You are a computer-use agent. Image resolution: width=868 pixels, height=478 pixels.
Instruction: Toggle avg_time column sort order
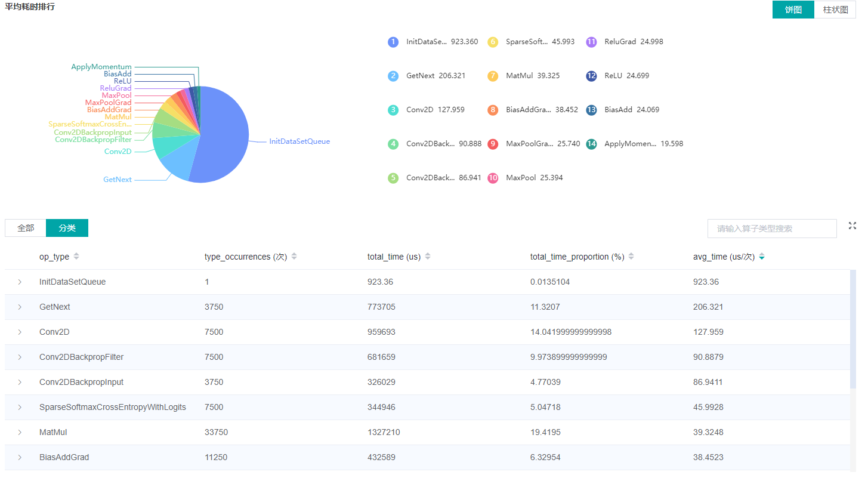[x=762, y=257]
